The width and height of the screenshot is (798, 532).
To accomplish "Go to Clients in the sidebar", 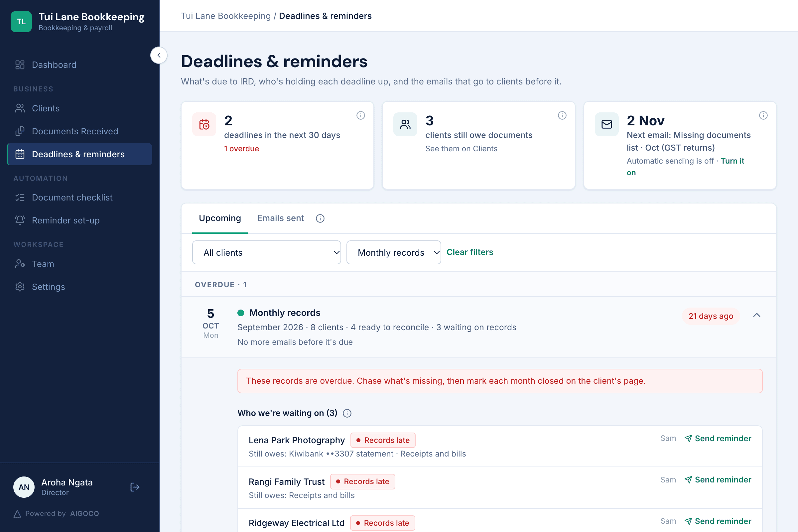I will click(79, 108).
